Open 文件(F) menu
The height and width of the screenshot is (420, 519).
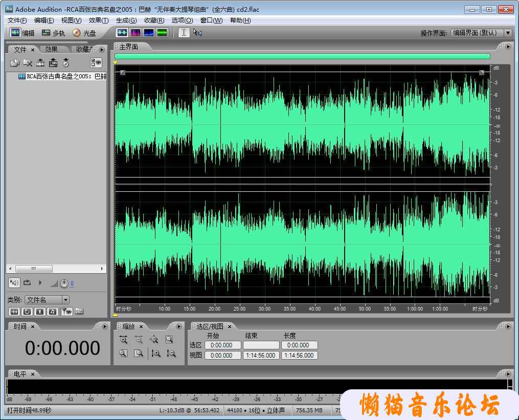[17, 20]
